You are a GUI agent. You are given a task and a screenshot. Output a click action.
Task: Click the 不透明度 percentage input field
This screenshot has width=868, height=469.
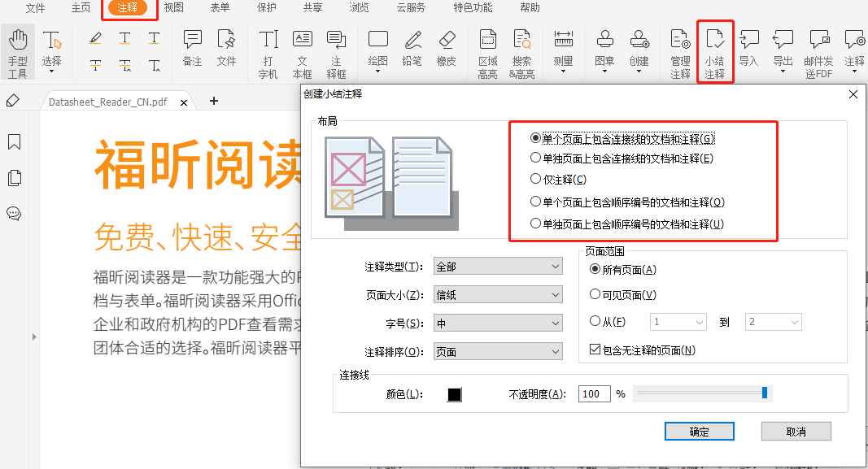tap(595, 394)
